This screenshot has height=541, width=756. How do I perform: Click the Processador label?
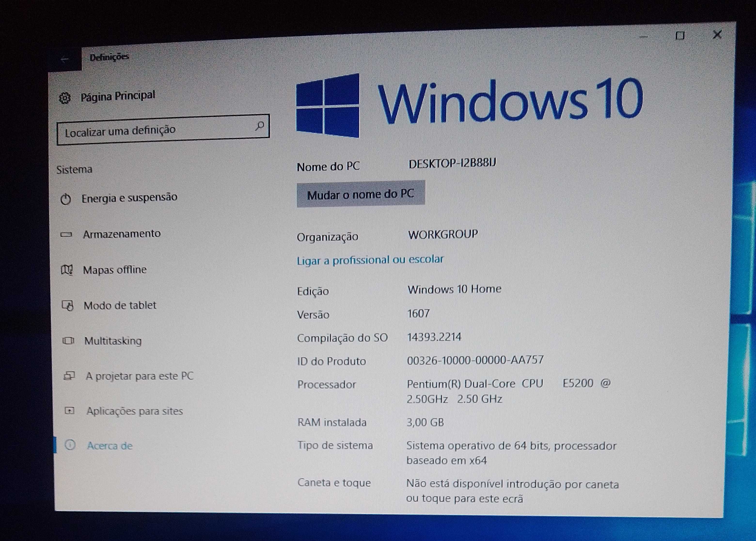pos(326,384)
